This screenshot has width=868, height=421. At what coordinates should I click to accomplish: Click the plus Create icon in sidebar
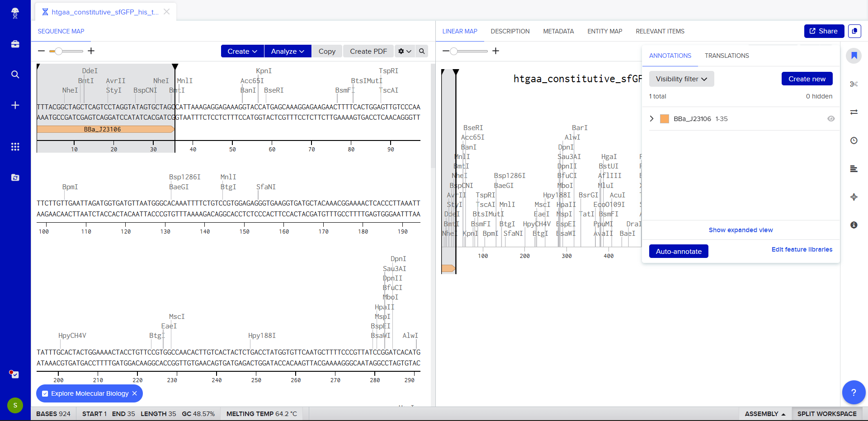pos(15,105)
